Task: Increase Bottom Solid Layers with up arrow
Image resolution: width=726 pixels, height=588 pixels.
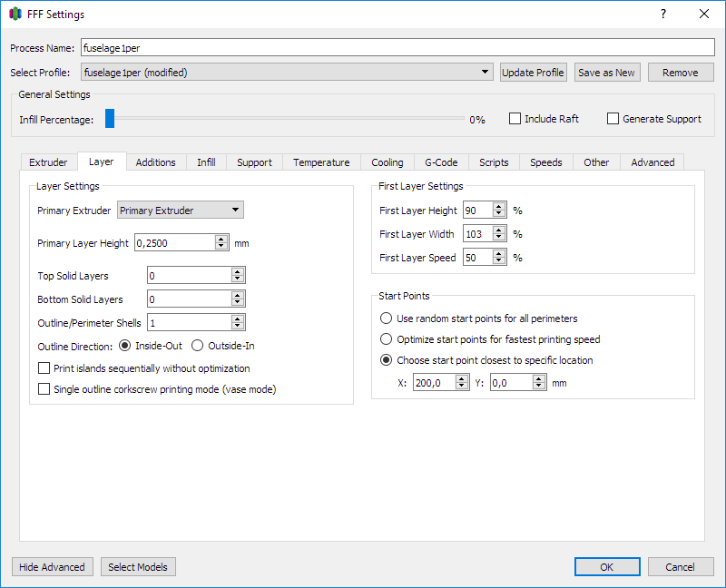Action: pos(238,295)
